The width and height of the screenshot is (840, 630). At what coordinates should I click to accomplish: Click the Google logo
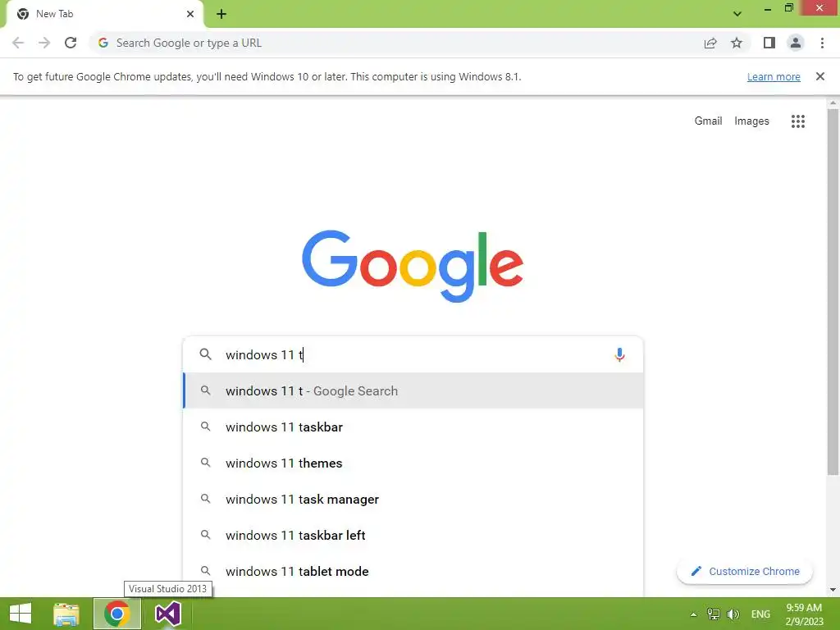413,267
